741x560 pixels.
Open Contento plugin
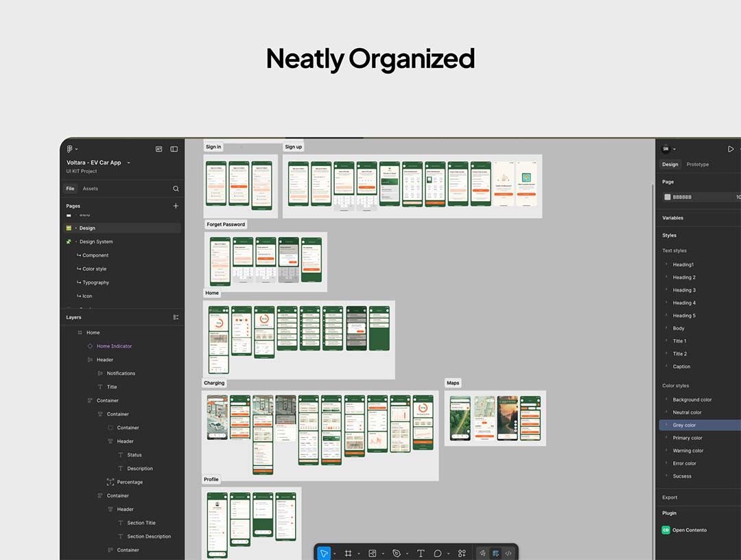click(x=689, y=530)
